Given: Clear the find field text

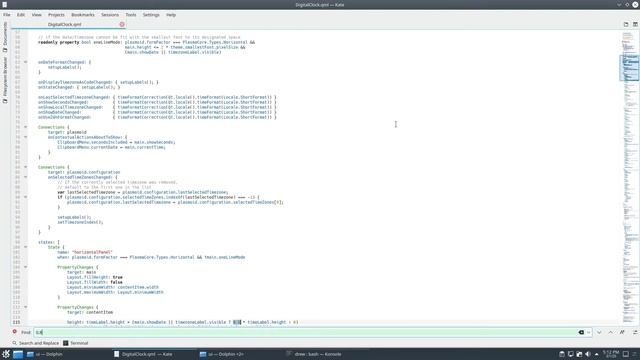Looking at the screenshot, I should [x=581, y=332].
